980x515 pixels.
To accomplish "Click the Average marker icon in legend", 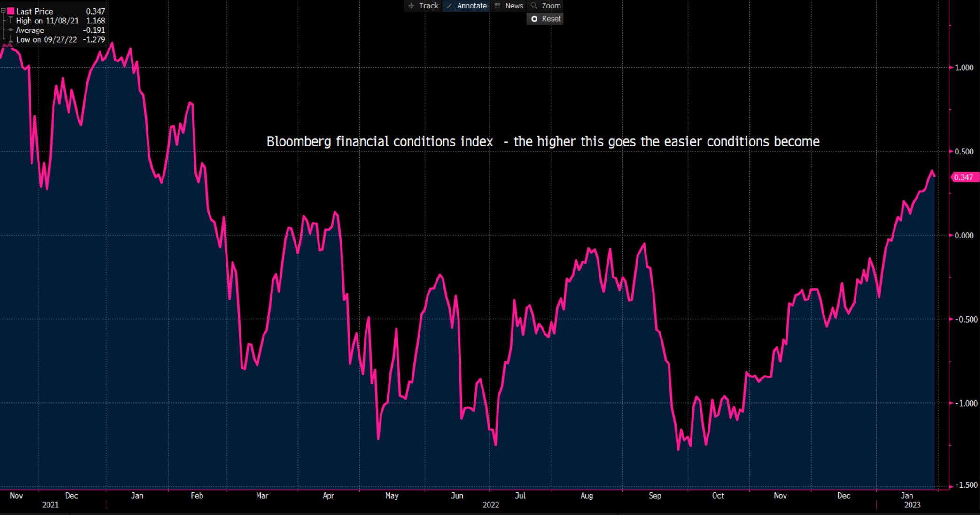I will pyautogui.click(x=10, y=30).
